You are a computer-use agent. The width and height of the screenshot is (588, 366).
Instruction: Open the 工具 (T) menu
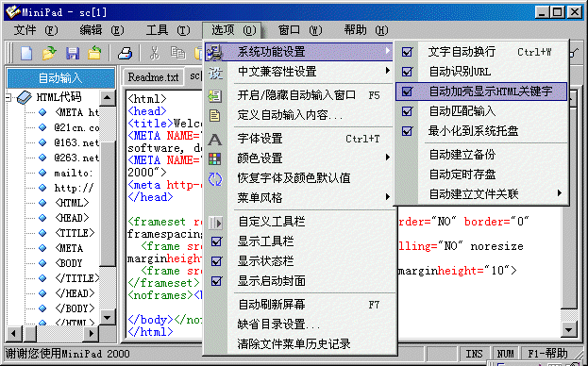(168, 30)
